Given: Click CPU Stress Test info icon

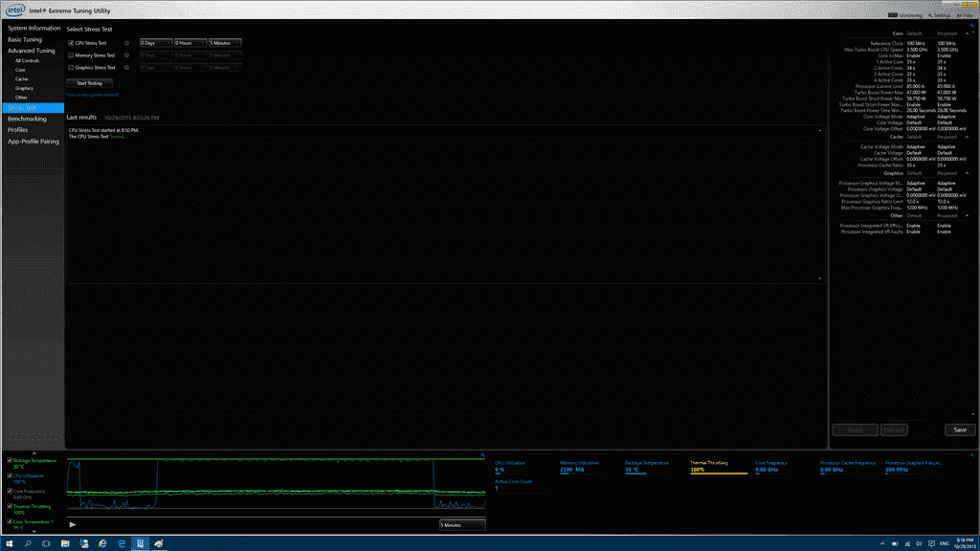Looking at the screenshot, I should 127,43.
